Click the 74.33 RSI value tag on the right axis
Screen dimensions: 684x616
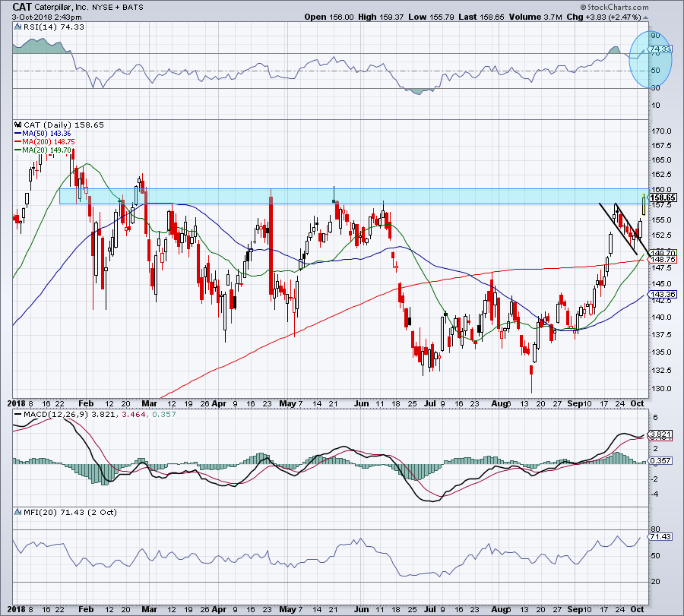coord(660,49)
